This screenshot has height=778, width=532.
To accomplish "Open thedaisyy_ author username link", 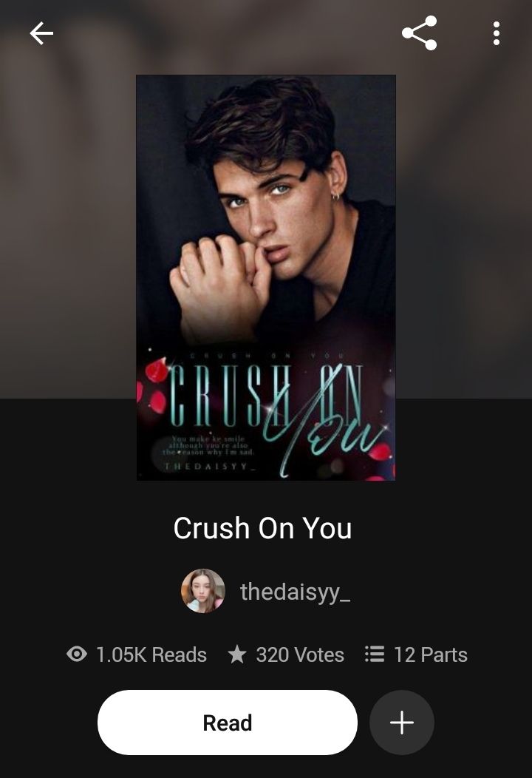I will tap(296, 592).
